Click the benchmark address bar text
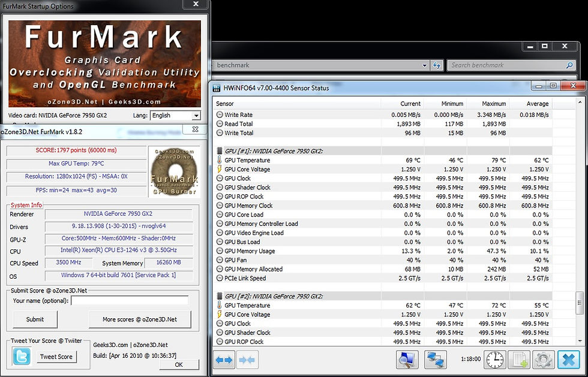The image size is (588, 377). pyautogui.click(x=233, y=65)
